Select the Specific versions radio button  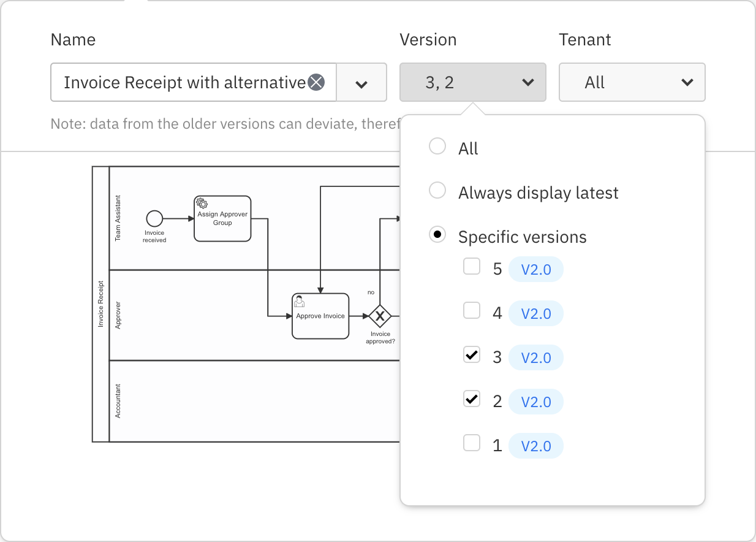(x=437, y=235)
